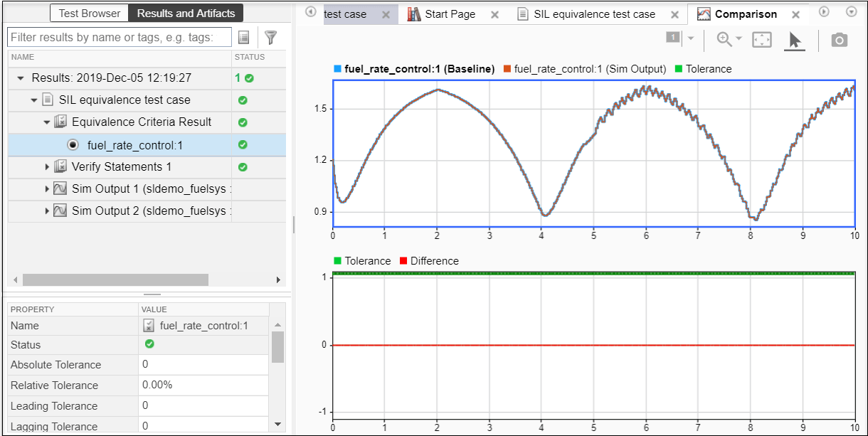This screenshot has height=436, width=868.
Task: Click the results list view icon
Action: (244, 38)
